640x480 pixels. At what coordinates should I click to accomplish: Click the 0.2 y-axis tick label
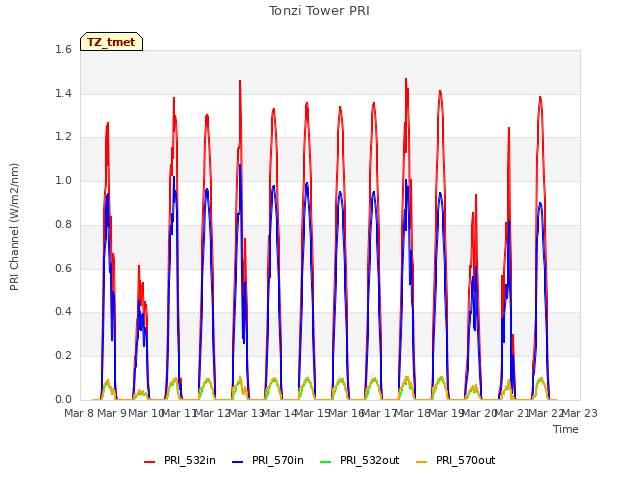(x=63, y=356)
